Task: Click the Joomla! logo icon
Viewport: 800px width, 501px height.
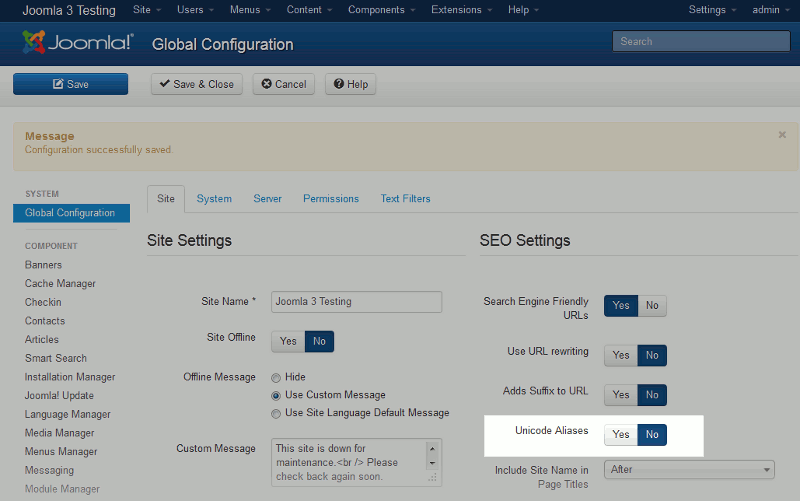Action: tap(35, 43)
